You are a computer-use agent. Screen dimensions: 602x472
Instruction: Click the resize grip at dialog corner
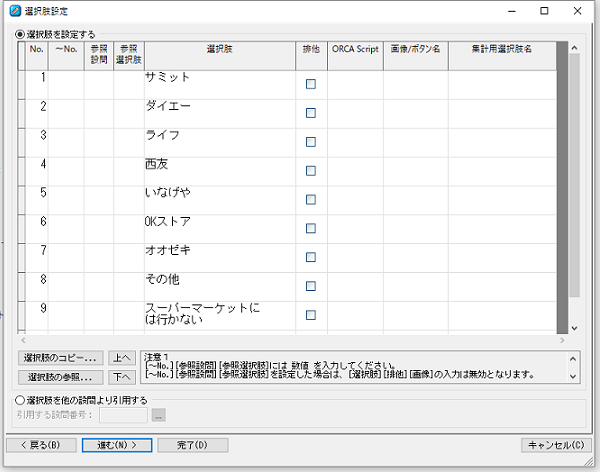tap(589, 460)
